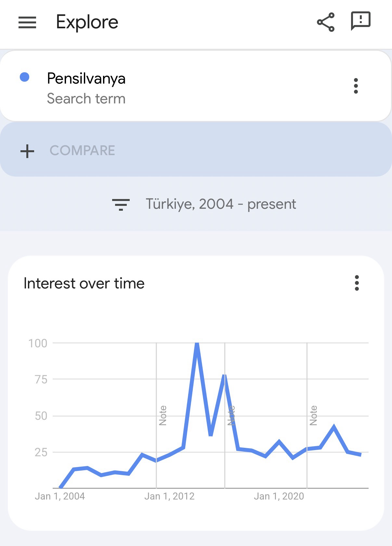The width and height of the screenshot is (392, 546).
Task: Open Interest over time more options
Action: pyautogui.click(x=357, y=283)
